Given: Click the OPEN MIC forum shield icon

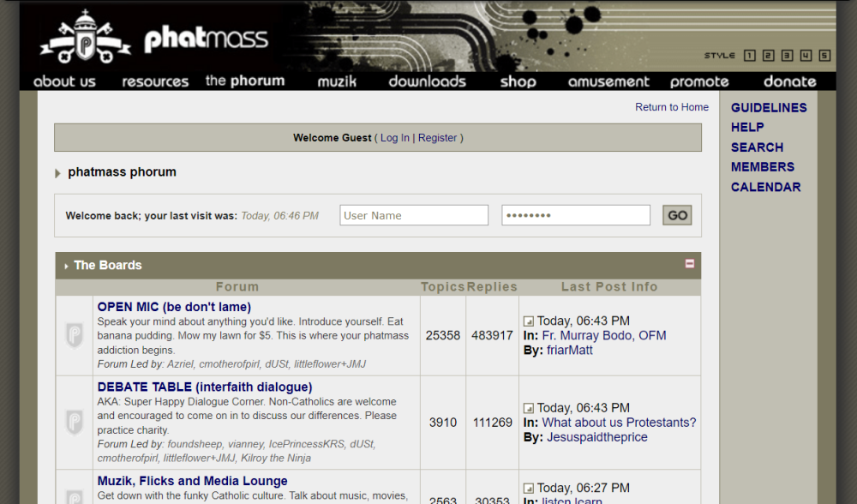Looking at the screenshot, I should 75,335.
